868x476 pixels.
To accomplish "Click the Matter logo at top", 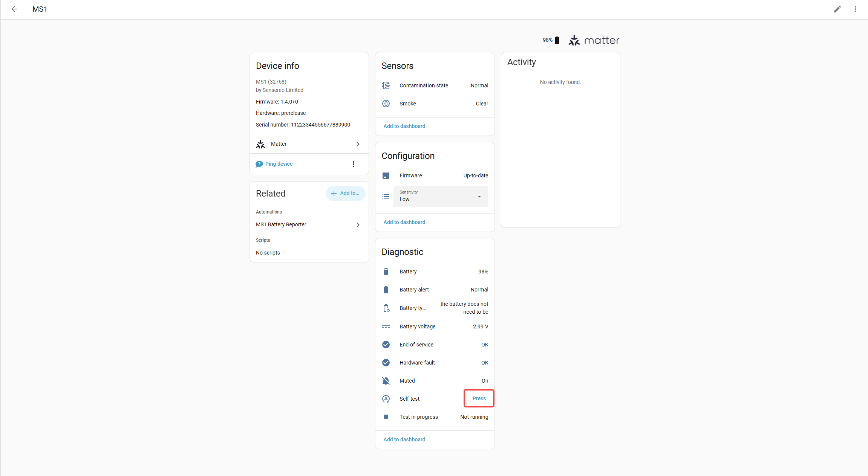I will pos(594,40).
